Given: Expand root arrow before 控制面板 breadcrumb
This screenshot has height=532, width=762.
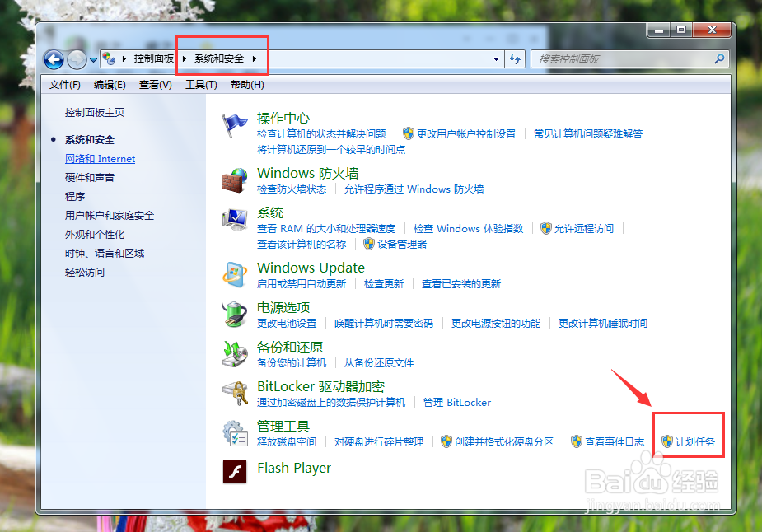Looking at the screenshot, I should [124, 58].
